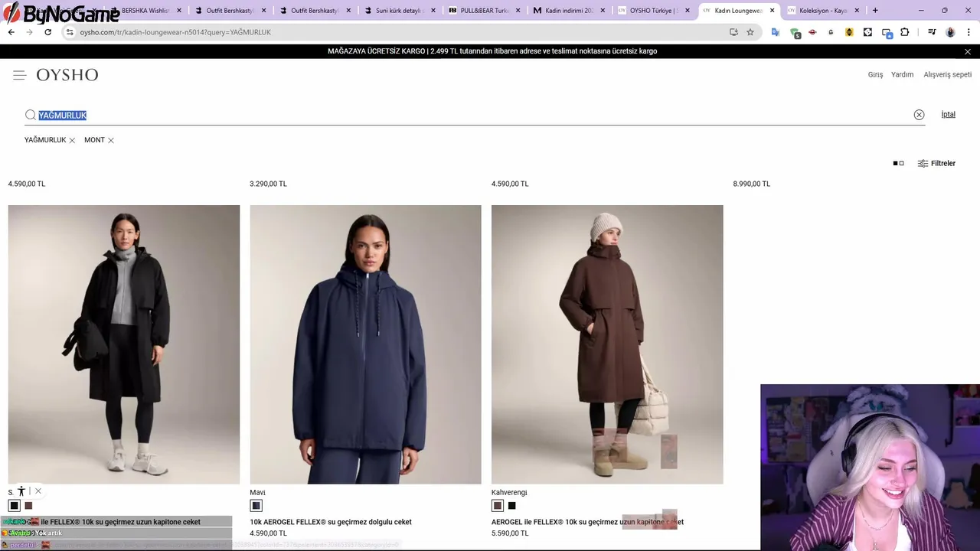Click the install/cast icon in address bar
This screenshot has height=551, width=980.
pyautogui.click(x=733, y=32)
